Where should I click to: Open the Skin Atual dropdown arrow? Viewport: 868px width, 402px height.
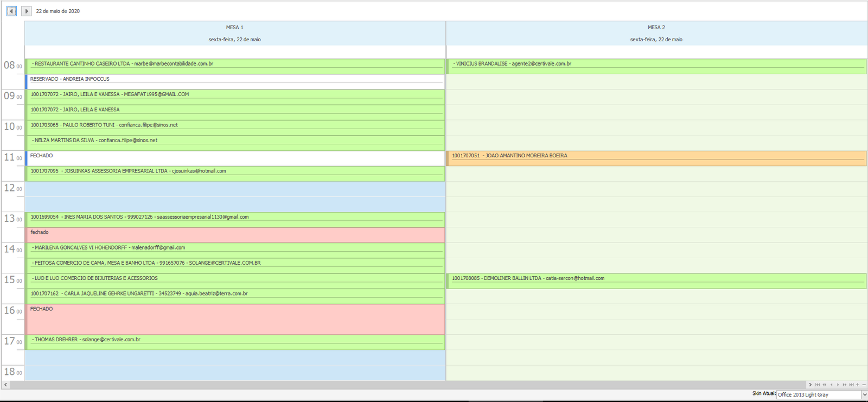click(864, 394)
